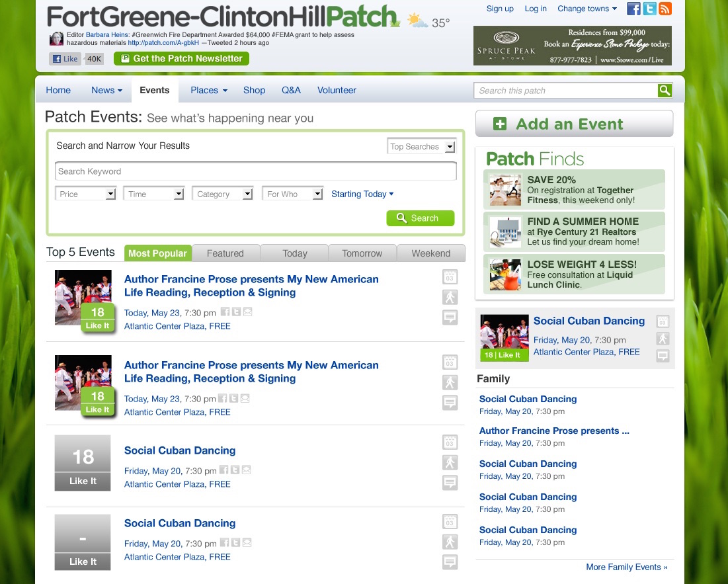Image resolution: width=728 pixels, height=584 pixels.
Task: Click walking-person icon on Social Cuban Dancing with 18 likes
Action: 450,462
